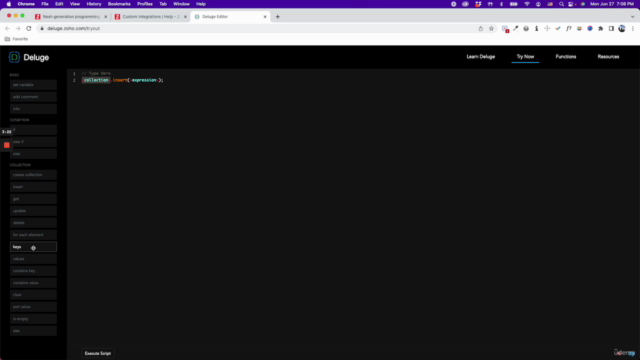Open the Learn Deluge nav tab
Screen dimensions: 640x360
pos(480,57)
